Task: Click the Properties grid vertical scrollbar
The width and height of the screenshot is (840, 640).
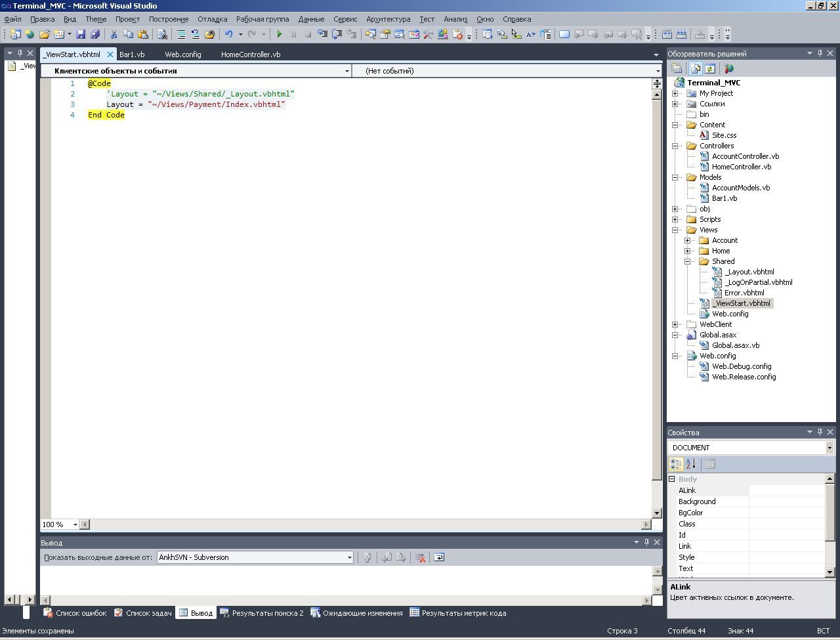Action: point(829,526)
